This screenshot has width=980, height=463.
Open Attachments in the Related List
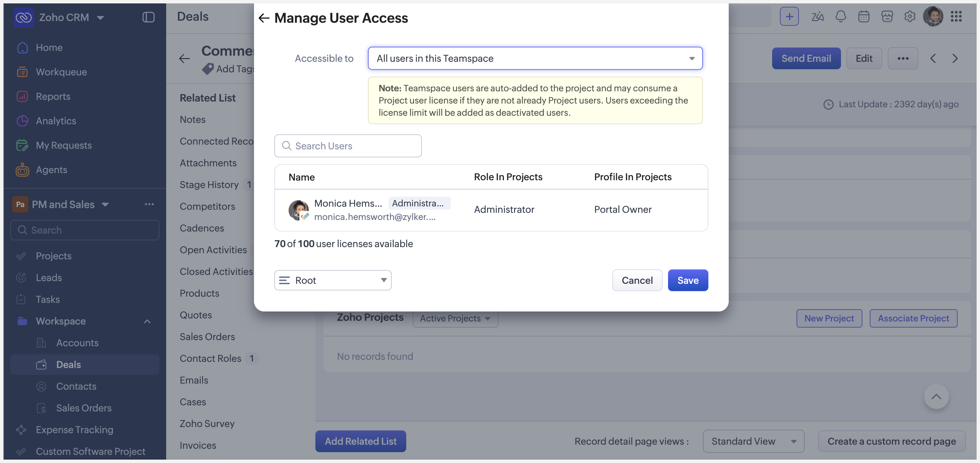click(208, 163)
